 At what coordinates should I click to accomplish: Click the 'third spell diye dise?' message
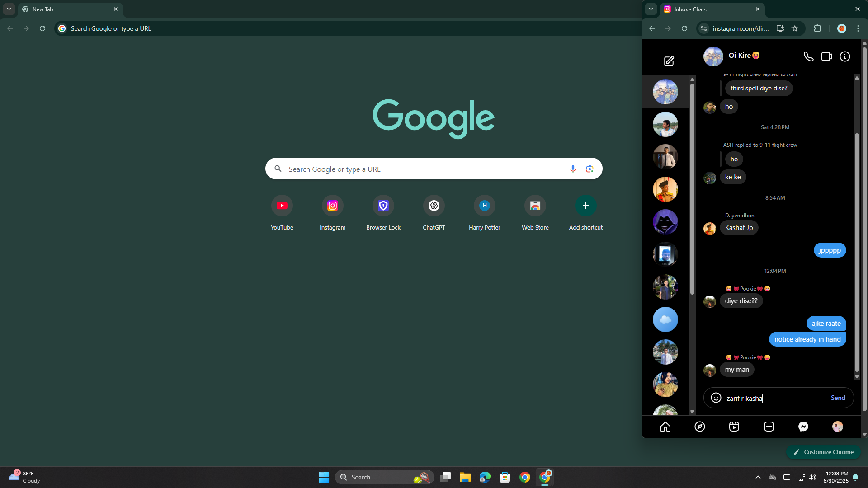pos(759,88)
